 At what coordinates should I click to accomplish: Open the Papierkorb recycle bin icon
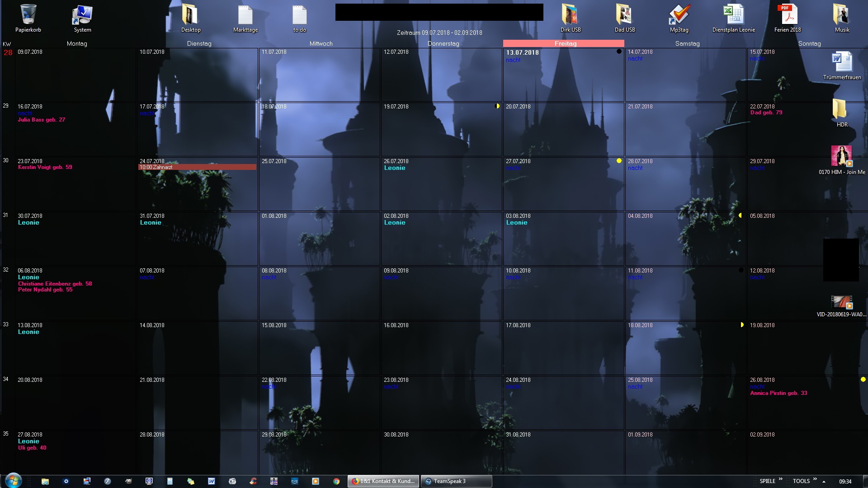pyautogui.click(x=28, y=16)
